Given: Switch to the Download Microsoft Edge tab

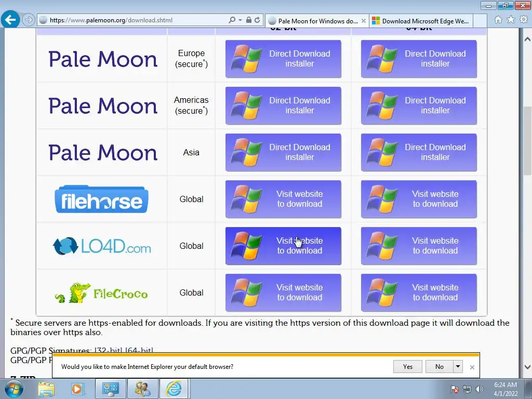Looking at the screenshot, I should coord(421,21).
